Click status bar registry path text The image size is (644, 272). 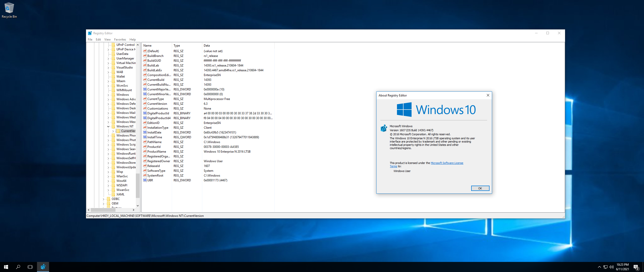[x=145, y=216]
